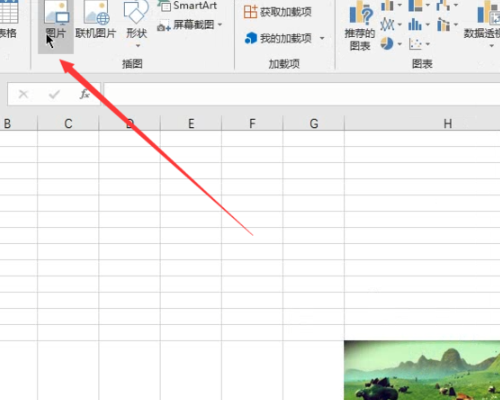
Task: Open 推荐的图表 recommended charts
Action: pos(360,26)
